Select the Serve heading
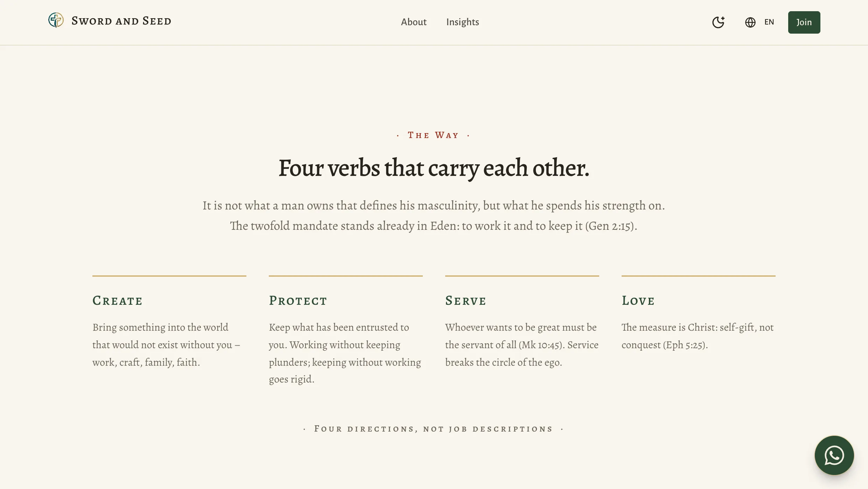This screenshot has width=868, height=489. 465,301
